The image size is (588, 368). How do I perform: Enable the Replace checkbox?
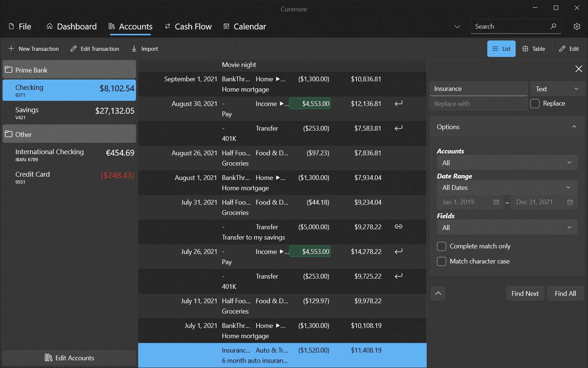(535, 104)
